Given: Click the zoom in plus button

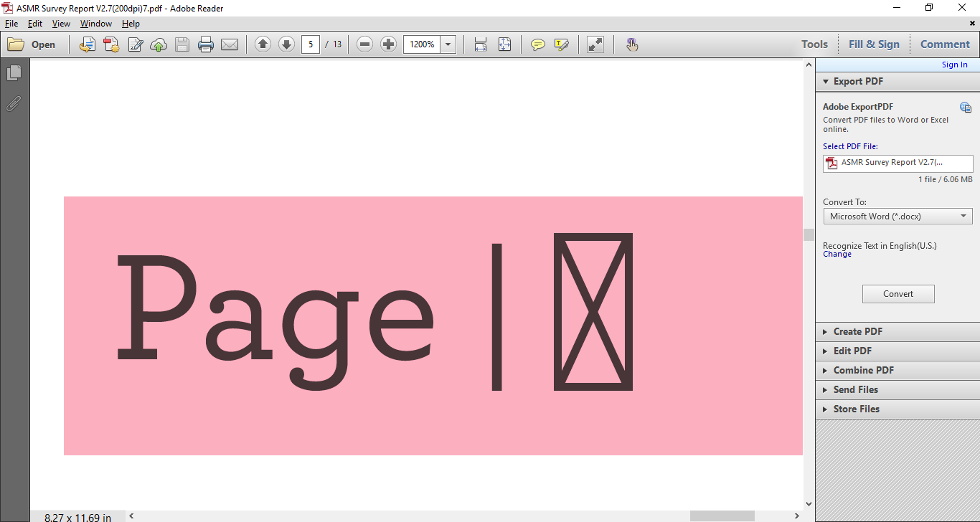Looking at the screenshot, I should (388, 44).
